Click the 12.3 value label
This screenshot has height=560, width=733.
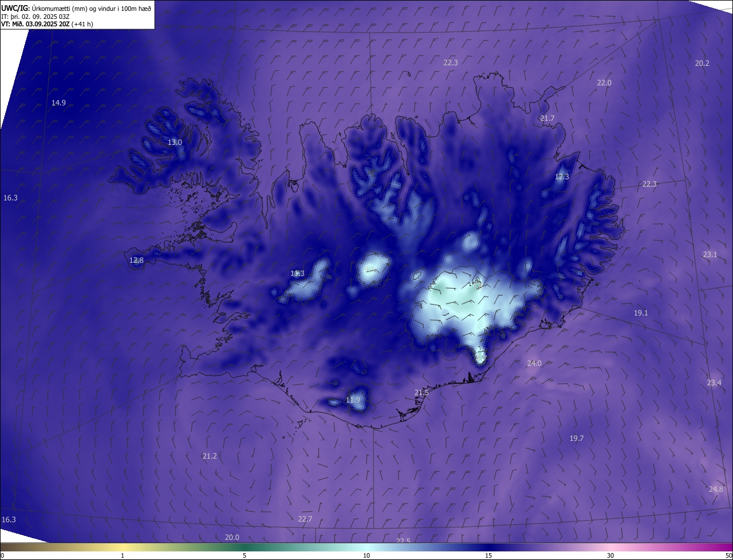(x=562, y=176)
